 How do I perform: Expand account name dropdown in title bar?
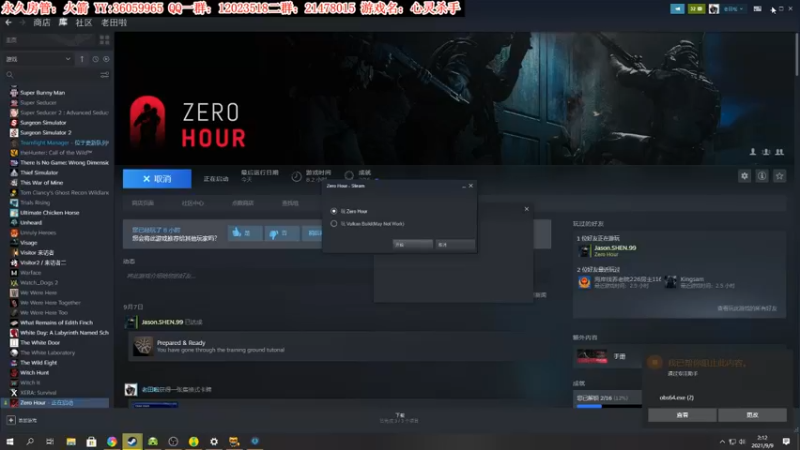[734, 9]
